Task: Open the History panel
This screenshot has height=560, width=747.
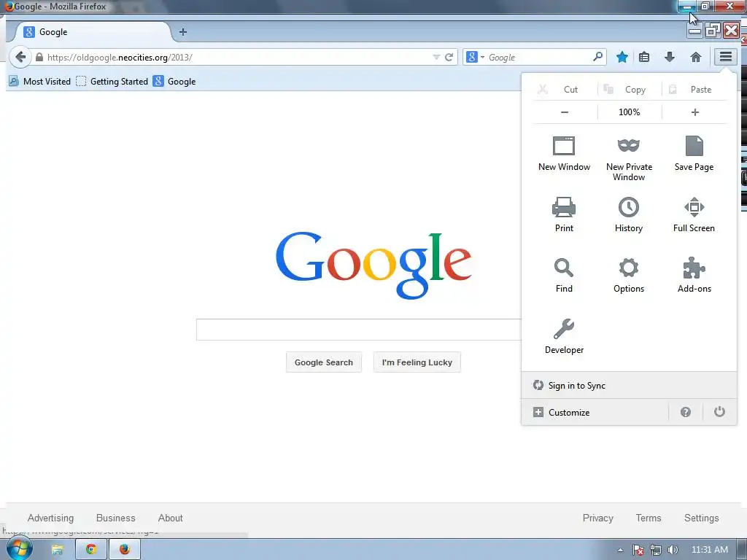Action: click(629, 214)
